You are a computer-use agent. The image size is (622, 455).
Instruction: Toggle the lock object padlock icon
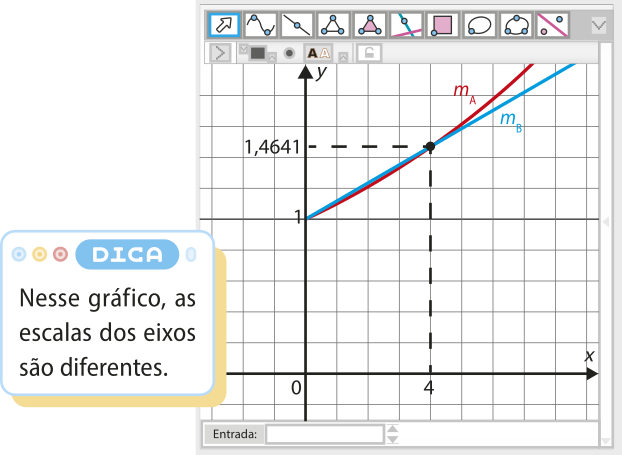point(369,53)
